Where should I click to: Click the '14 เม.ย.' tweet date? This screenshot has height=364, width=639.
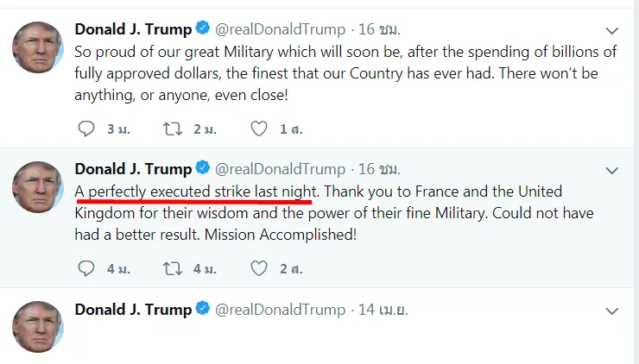pos(383,309)
